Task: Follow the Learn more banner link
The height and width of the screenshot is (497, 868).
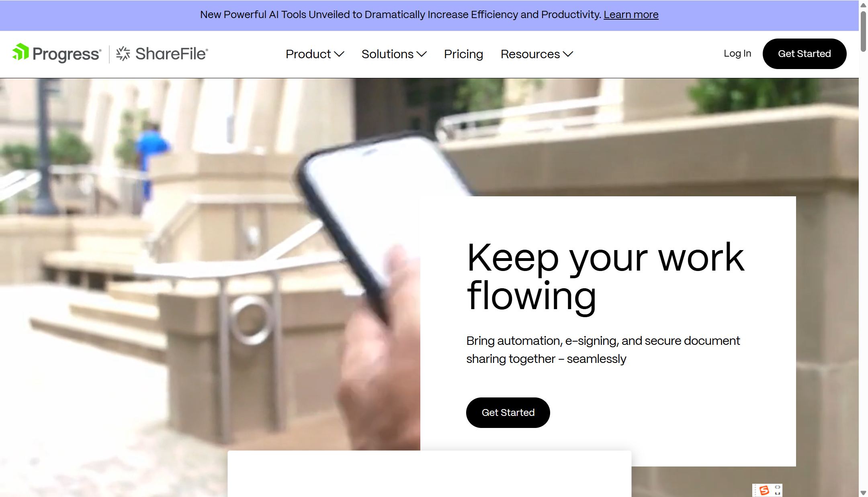Action: [x=631, y=14]
